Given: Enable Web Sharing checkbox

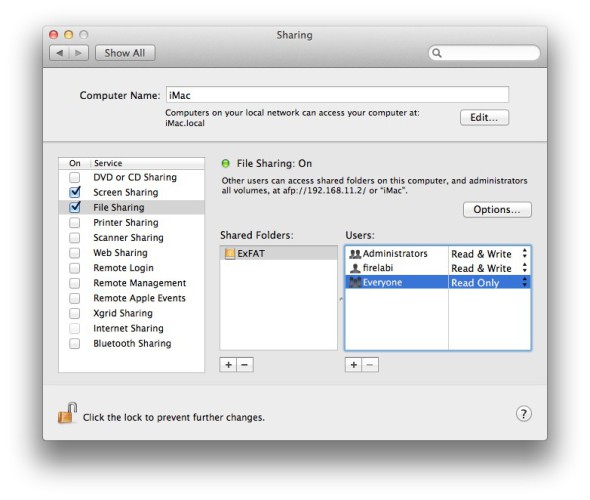Looking at the screenshot, I should (x=75, y=253).
